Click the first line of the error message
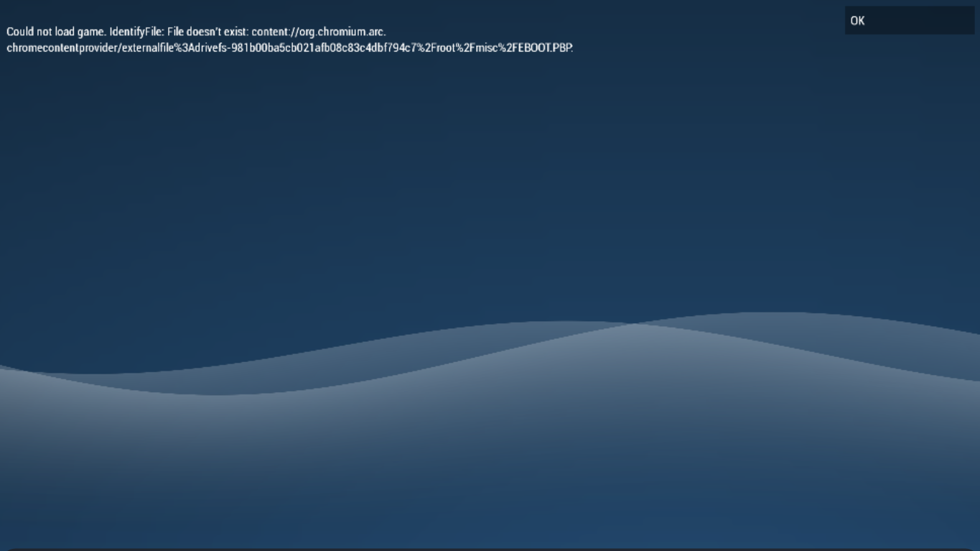The image size is (980, 551). tap(195, 32)
